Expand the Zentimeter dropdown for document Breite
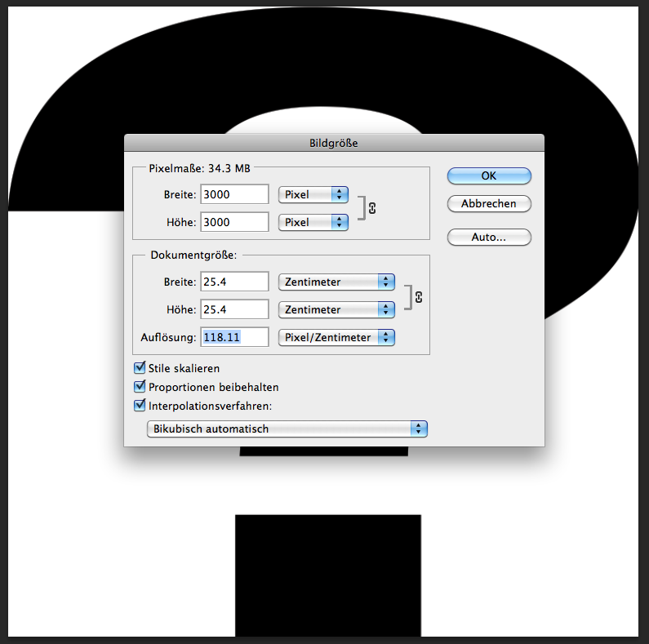The height and width of the screenshot is (644, 649). (x=336, y=282)
